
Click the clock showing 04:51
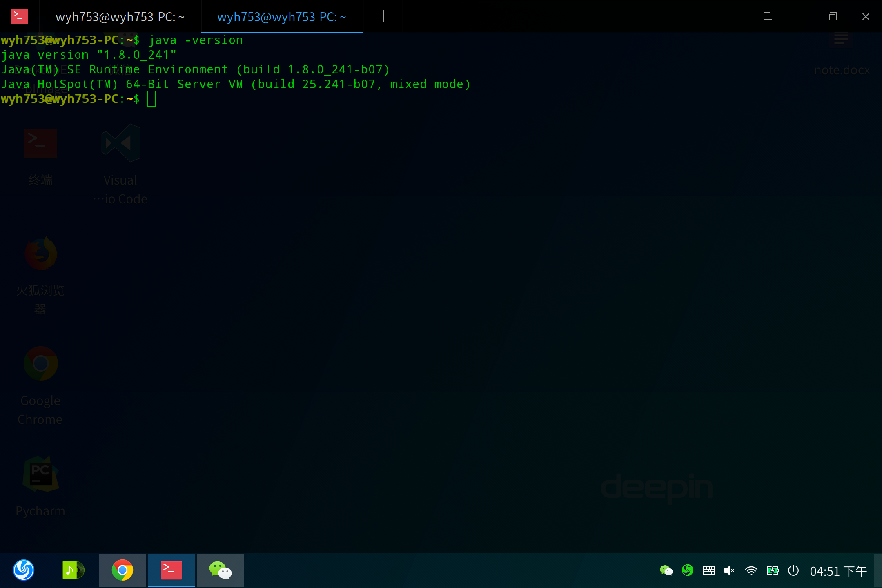pyautogui.click(x=838, y=571)
